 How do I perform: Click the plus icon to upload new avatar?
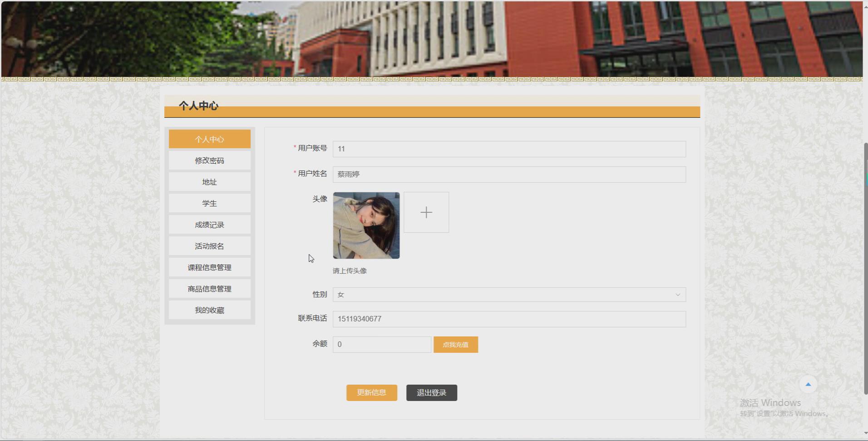tap(426, 212)
